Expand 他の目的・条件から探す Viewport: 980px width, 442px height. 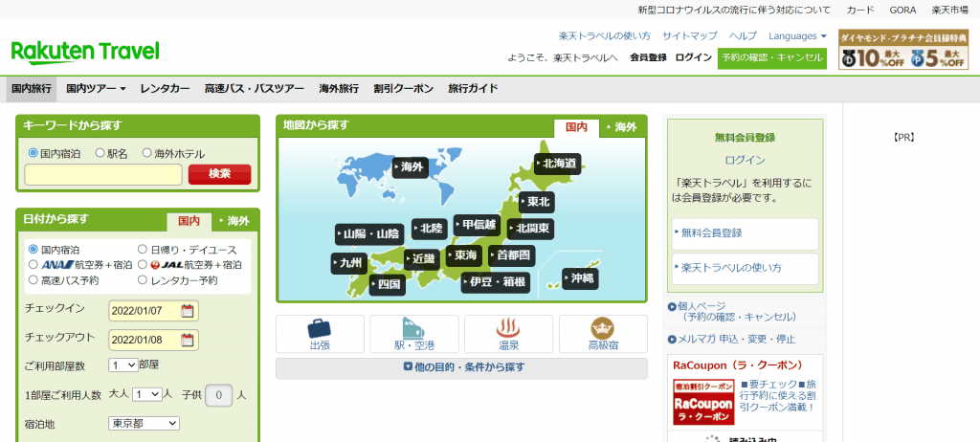pyautogui.click(x=462, y=367)
